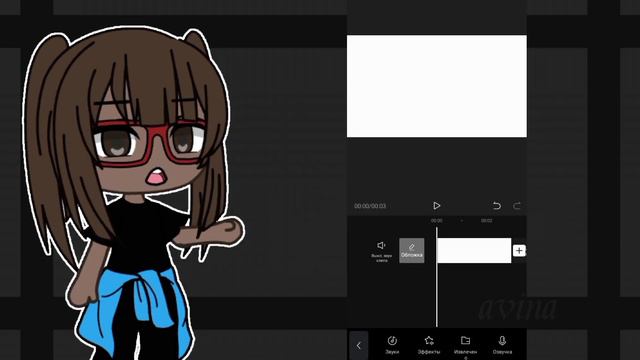Select the white clip in timeline
640x360 pixels.
474,251
